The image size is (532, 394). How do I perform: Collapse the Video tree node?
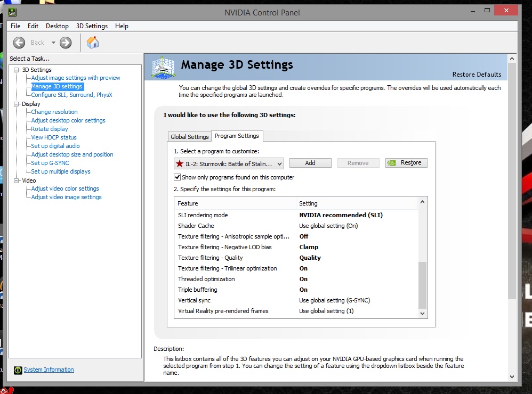pyautogui.click(x=17, y=180)
